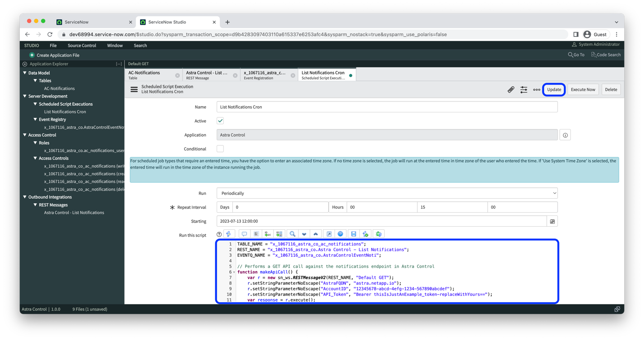Click the script editor save icon
644x340 pixels.
[354, 234]
